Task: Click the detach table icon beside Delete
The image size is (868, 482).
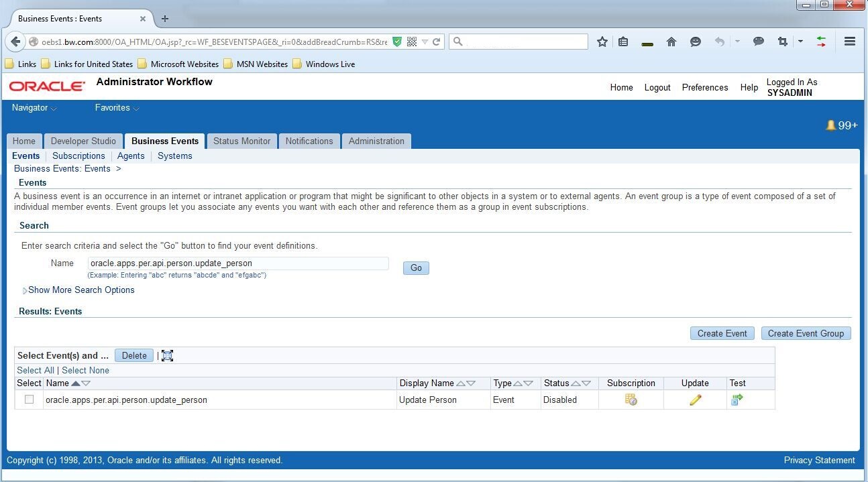Action: (x=168, y=355)
